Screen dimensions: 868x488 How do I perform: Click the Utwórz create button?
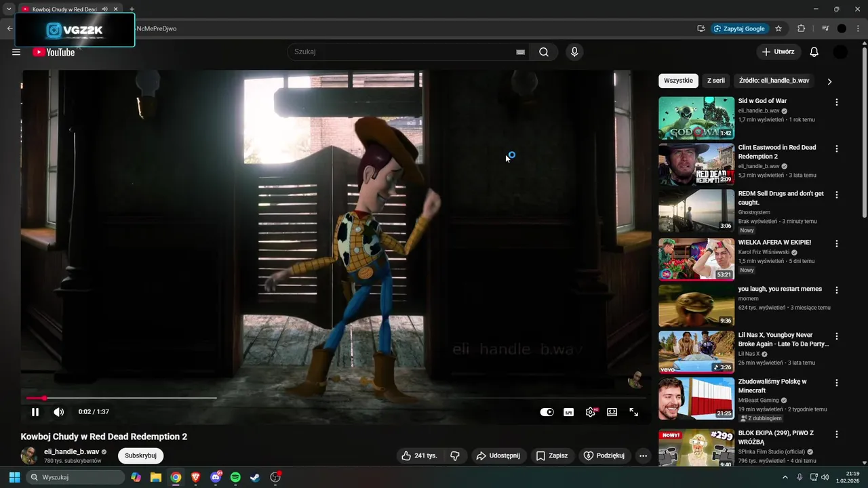778,52
